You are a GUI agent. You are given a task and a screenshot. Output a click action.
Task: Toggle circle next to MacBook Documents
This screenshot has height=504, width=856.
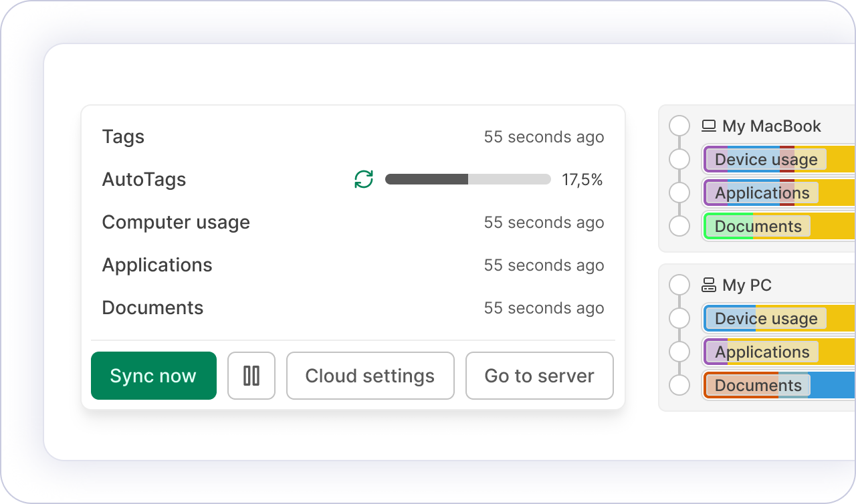679,226
